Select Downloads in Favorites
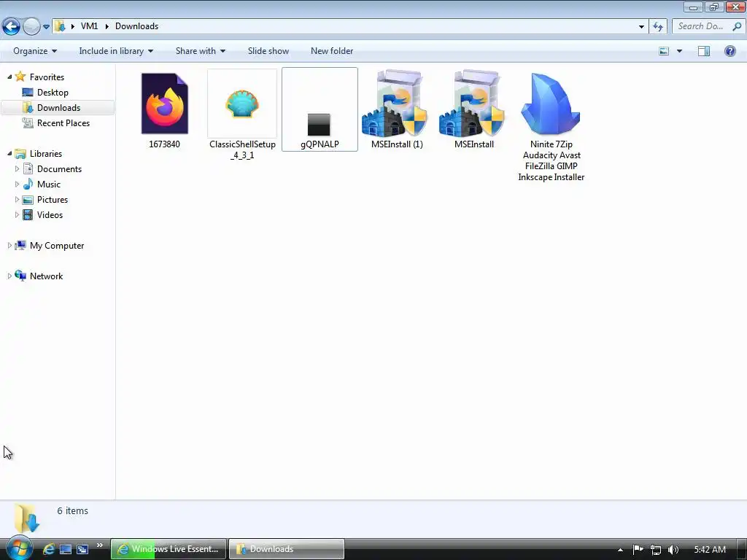Screen dimensions: 747x560 coord(58,108)
